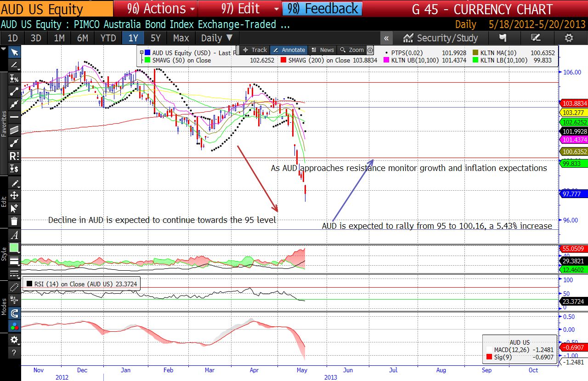The height and width of the screenshot is (381, 588).
Task: Click the chart annotate pencil icon in top bar
Action: coord(536,38)
